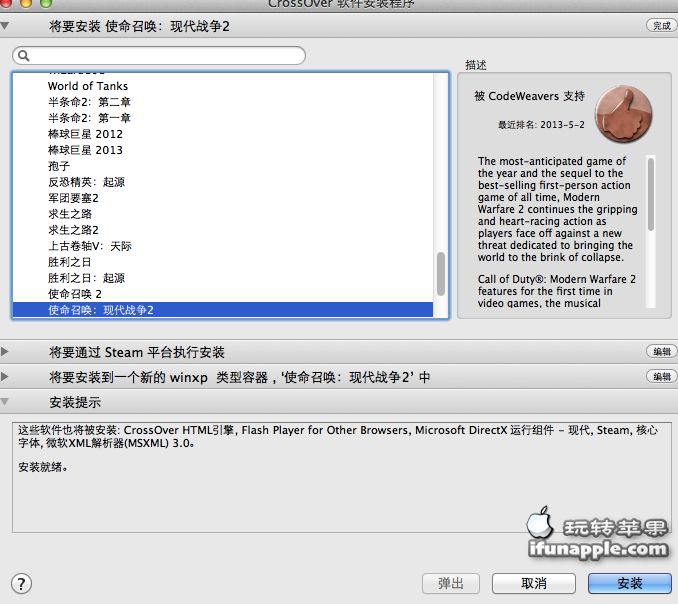Viewport: 678px width, 604px height.
Task: Select 上古卷轴V: 天际 in the list
Action: click(x=223, y=246)
